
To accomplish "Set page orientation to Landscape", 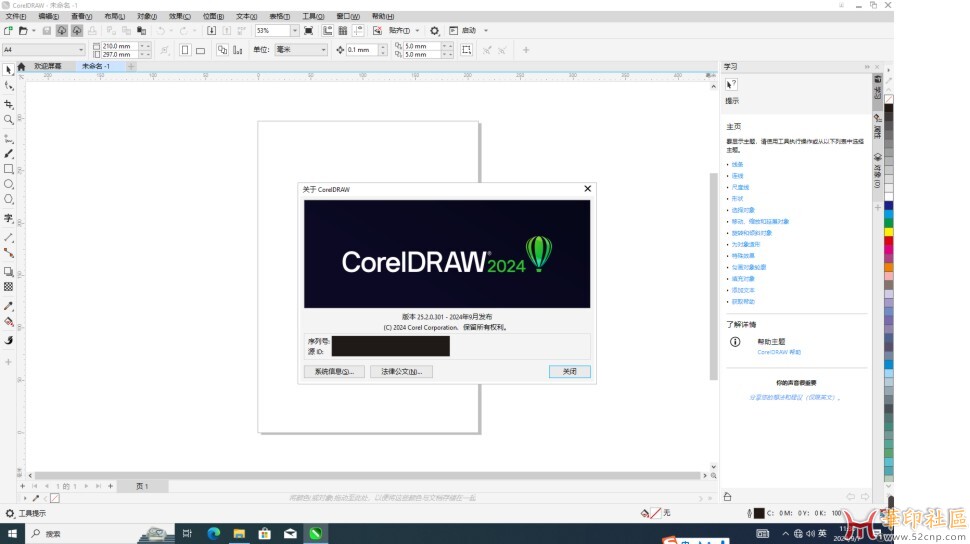I will [200, 50].
